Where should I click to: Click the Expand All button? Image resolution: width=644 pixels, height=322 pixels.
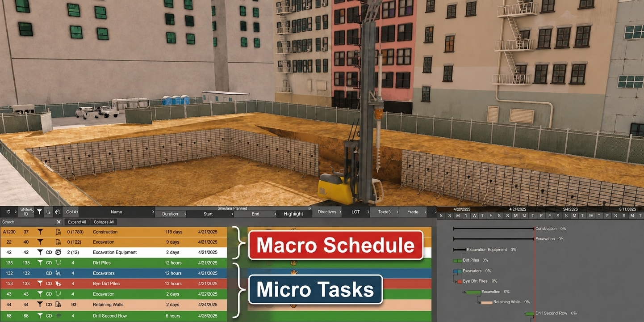(77, 222)
